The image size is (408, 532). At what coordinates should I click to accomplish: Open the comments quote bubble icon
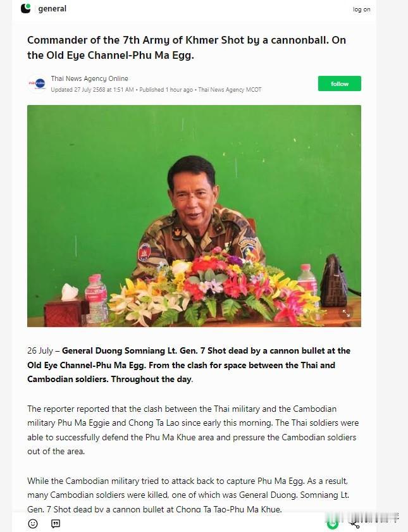click(x=56, y=524)
